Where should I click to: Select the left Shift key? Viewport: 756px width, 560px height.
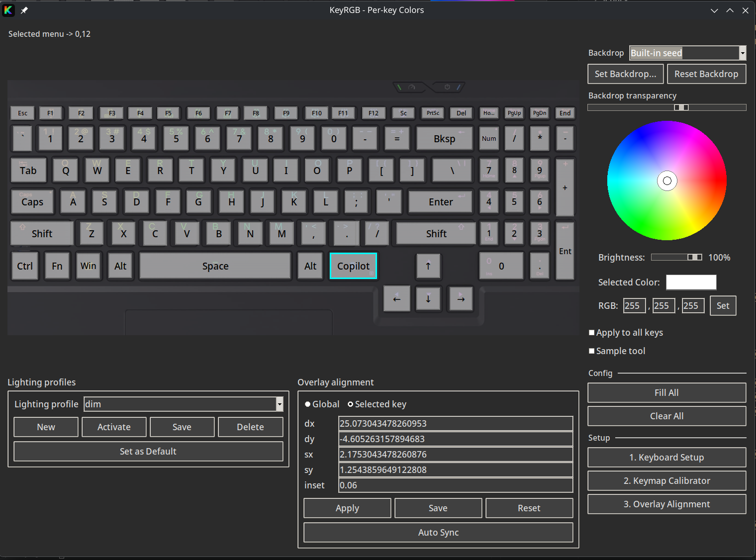[42, 234]
